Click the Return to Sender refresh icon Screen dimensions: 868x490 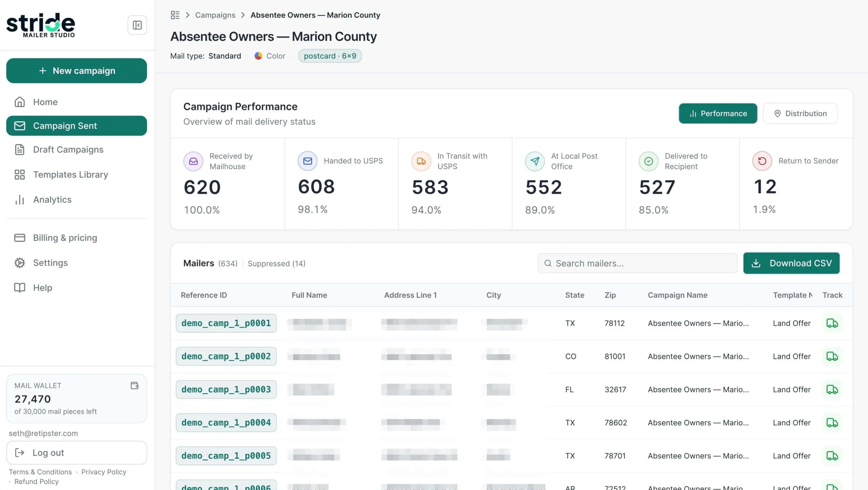pyautogui.click(x=762, y=161)
